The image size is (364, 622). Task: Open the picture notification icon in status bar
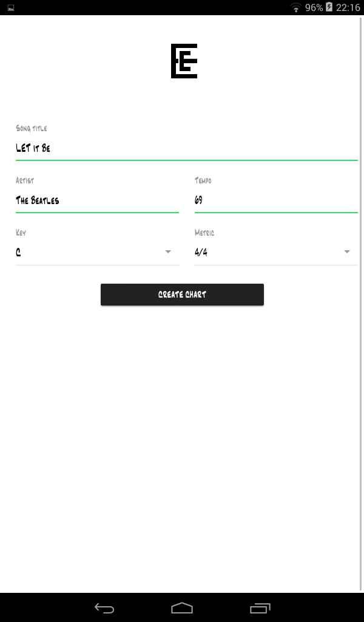(x=11, y=7)
